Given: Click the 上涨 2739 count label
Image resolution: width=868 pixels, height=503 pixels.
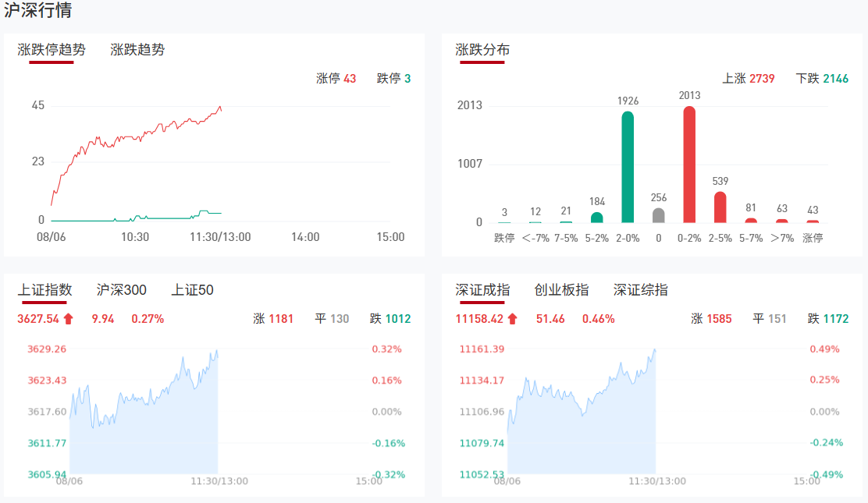Looking at the screenshot, I should [x=748, y=79].
